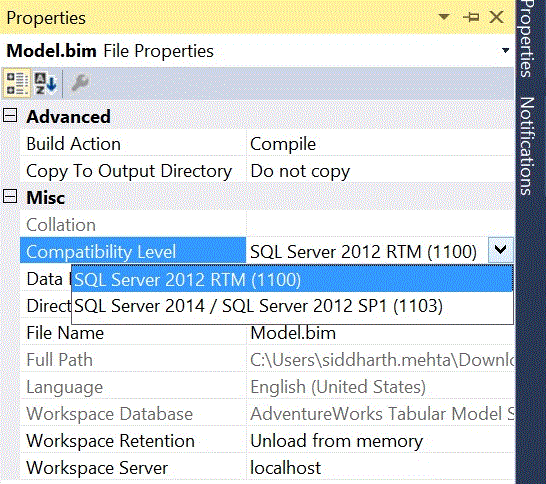Edit the Workspace Server localhost field
Image resolution: width=546 pixels, height=484 pixels.
[x=380, y=468]
